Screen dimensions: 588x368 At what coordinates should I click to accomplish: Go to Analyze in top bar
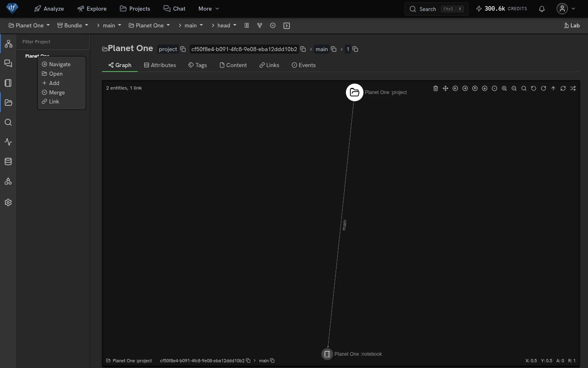[x=49, y=9]
